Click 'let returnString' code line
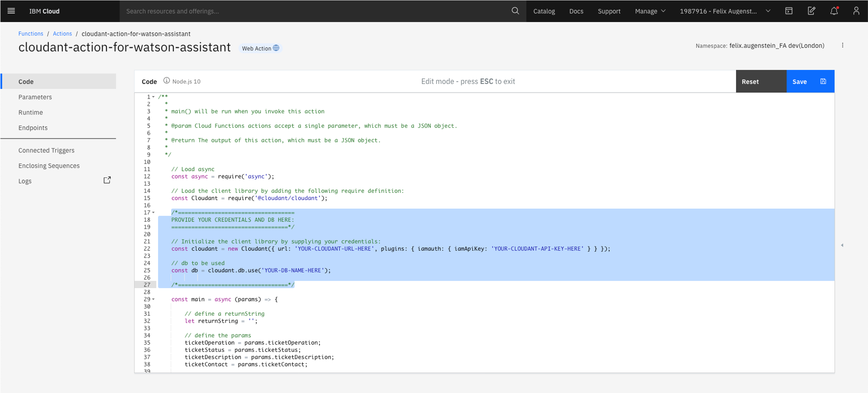 [221, 321]
